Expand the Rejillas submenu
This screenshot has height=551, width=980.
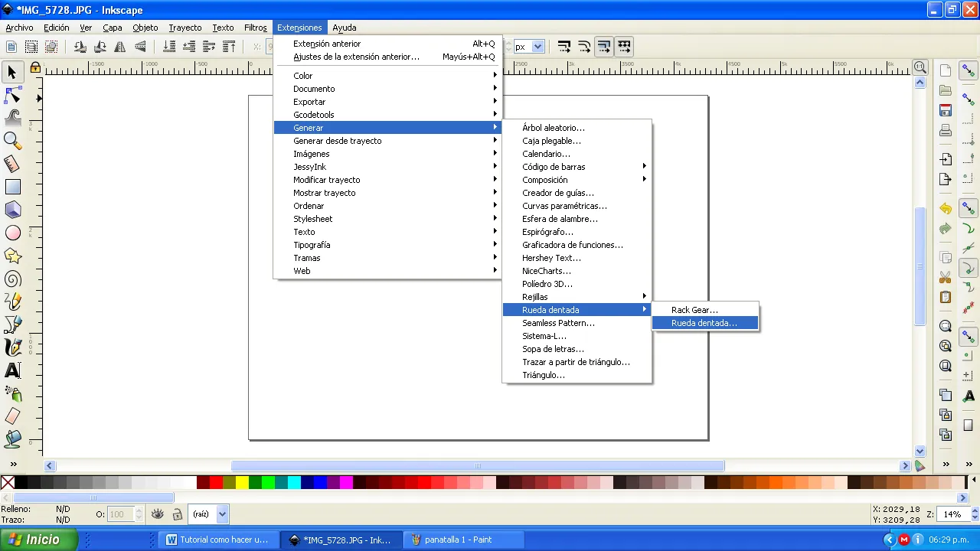tap(577, 297)
